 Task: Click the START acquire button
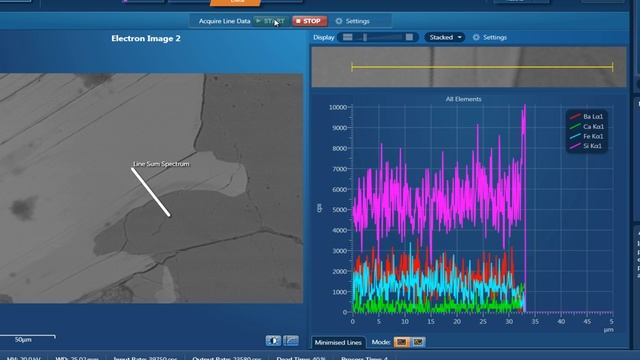(x=271, y=21)
